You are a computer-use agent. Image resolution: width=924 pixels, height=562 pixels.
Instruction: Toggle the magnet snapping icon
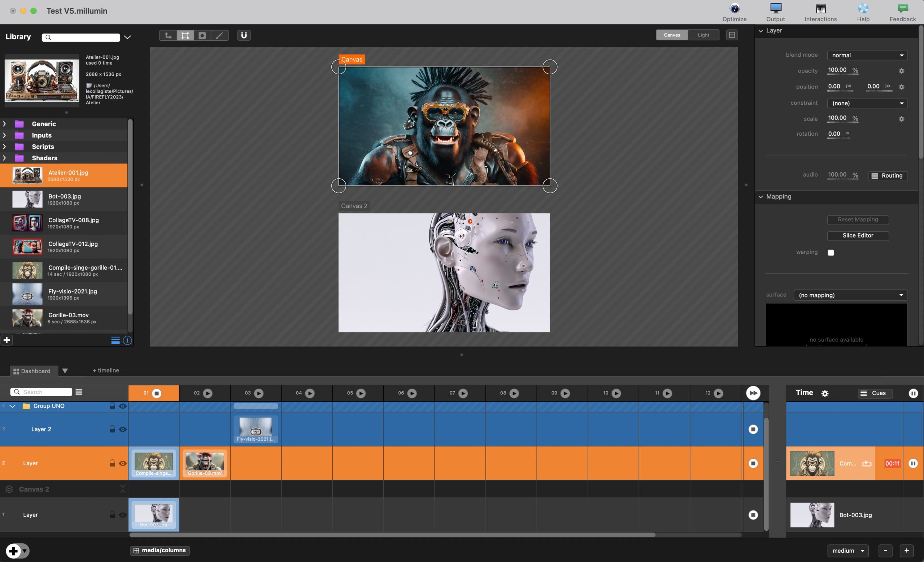[244, 35]
